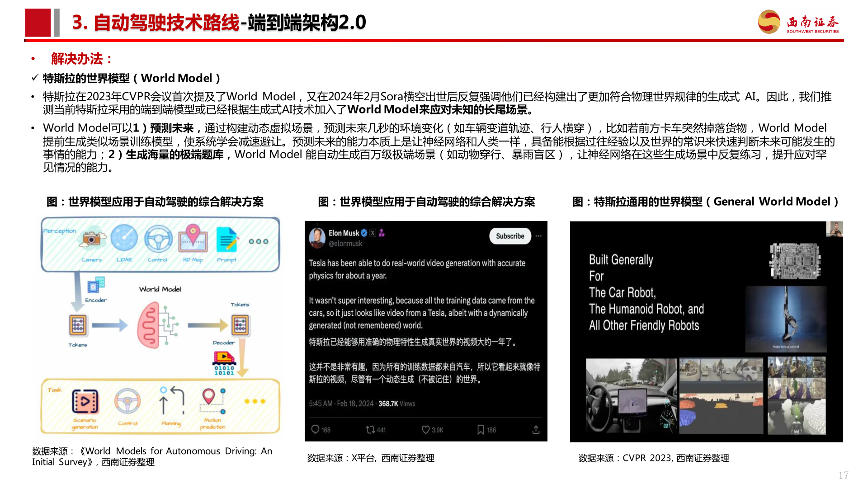The image size is (868, 488).
Task: Click the Control steering wheel icon
Action: (x=157, y=239)
